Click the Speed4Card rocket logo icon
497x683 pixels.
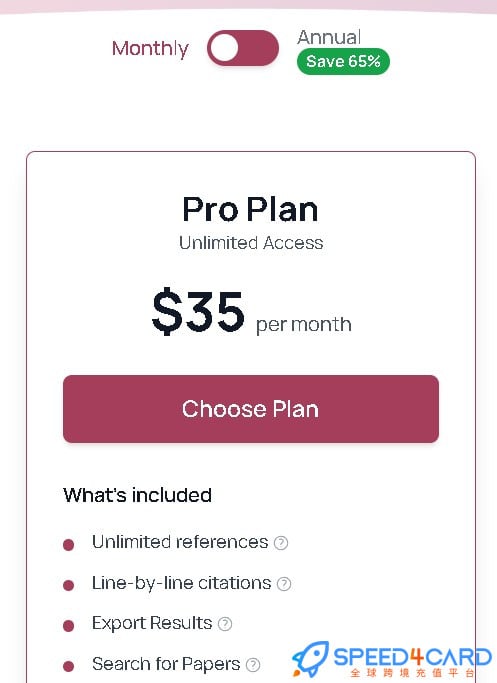[x=310, y=659]
